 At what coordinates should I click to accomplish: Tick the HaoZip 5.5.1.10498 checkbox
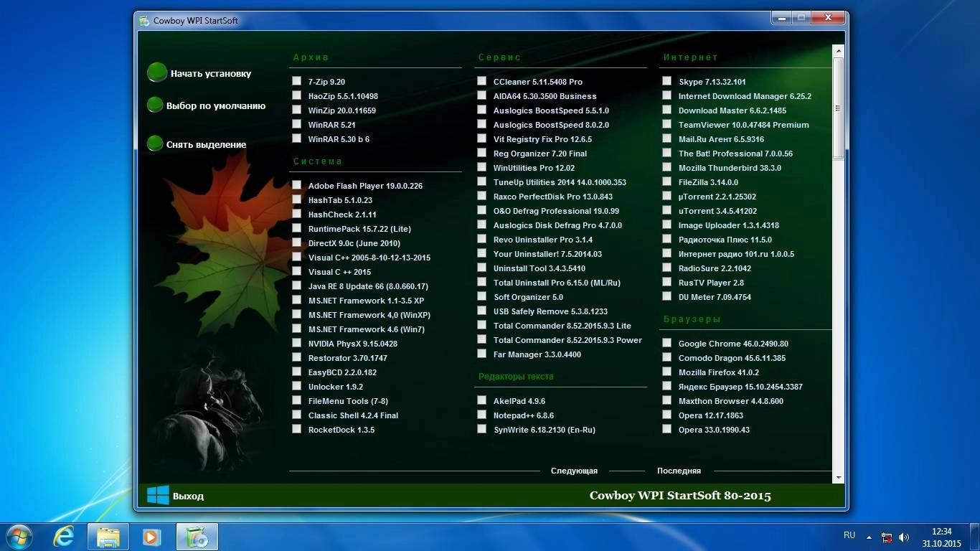(x=297, y=95)
